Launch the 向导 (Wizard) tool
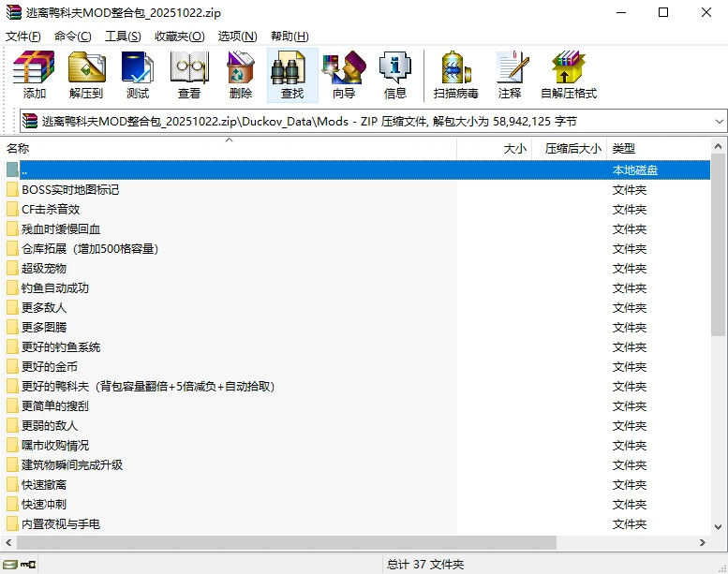This screenshot has height=574, width=728. [344, 75]
